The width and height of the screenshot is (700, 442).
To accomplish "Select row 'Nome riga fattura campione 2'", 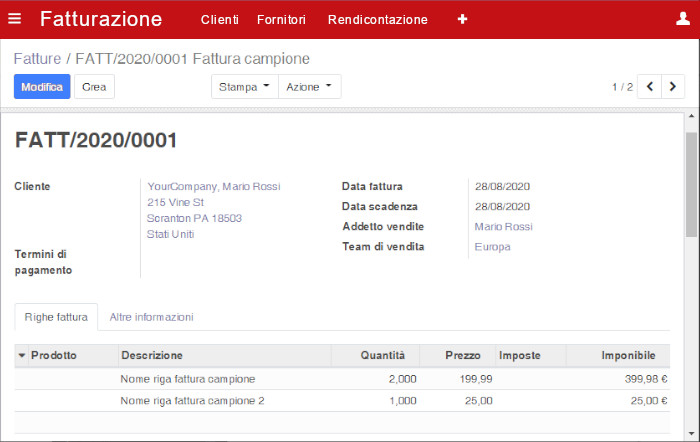I will coord(342,401).
